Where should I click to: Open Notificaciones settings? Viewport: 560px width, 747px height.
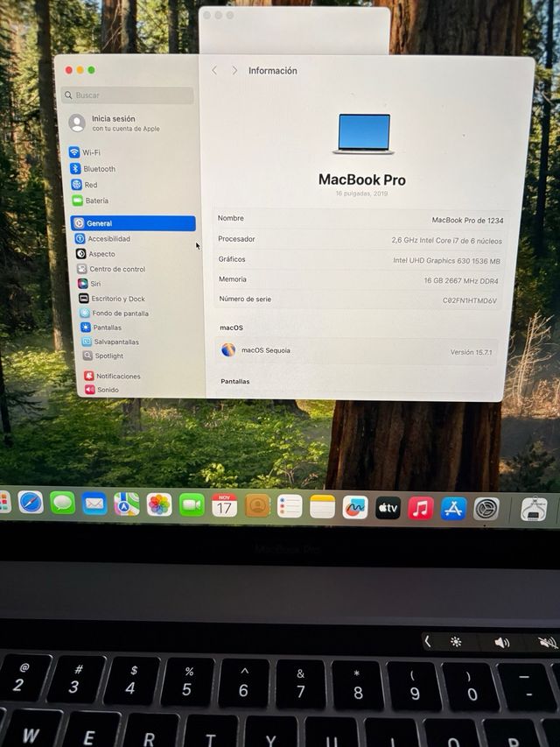113,376
